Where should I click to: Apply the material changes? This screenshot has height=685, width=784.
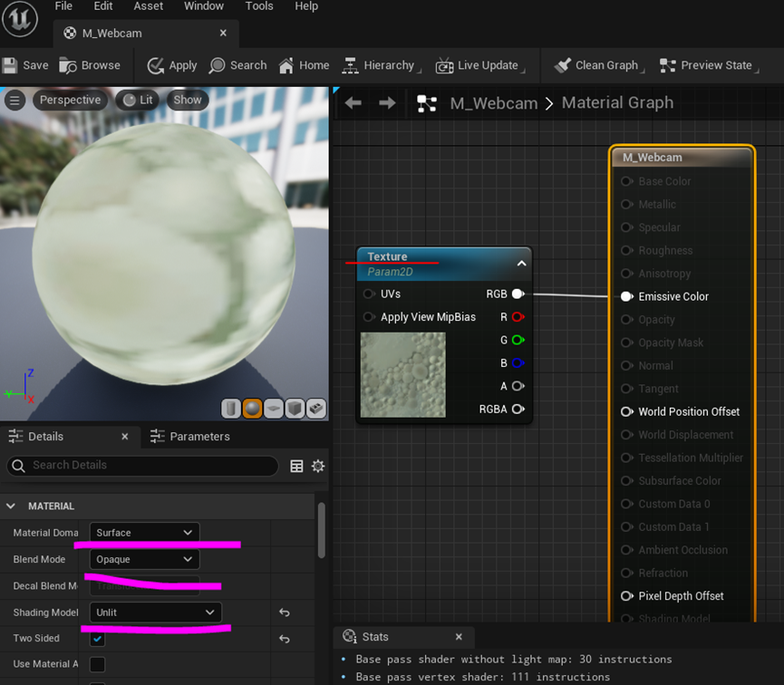[171, 65]
